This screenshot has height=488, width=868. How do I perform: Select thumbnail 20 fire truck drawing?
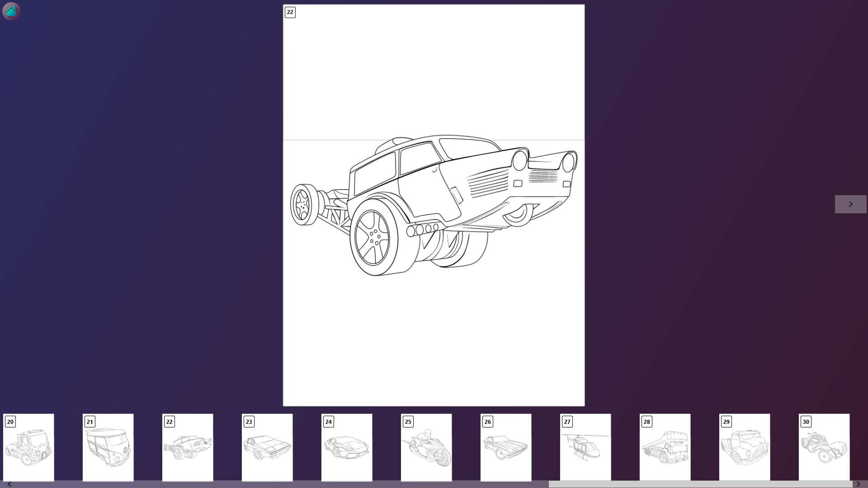tap(28, 447)
